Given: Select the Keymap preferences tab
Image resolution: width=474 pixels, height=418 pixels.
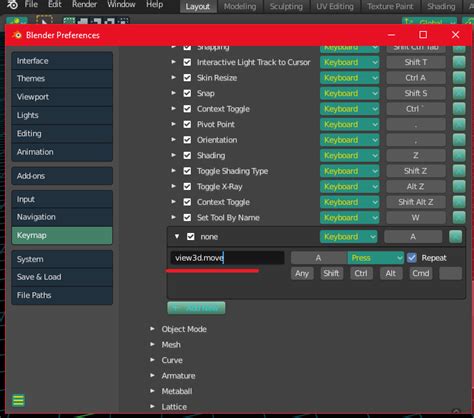Looking at the screenshot, I should (62, 235).
